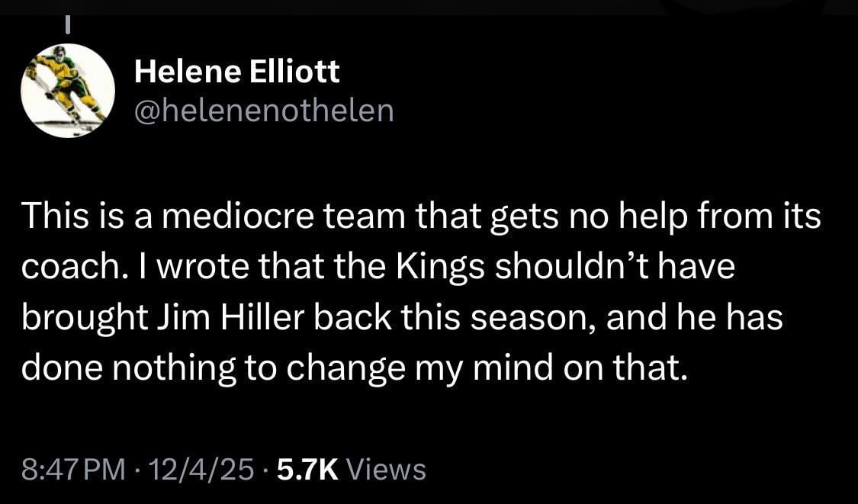This screenshot has height=504, width=858.
Task: Visit the Helene Elliott profile name
Action: coord(237,71)
